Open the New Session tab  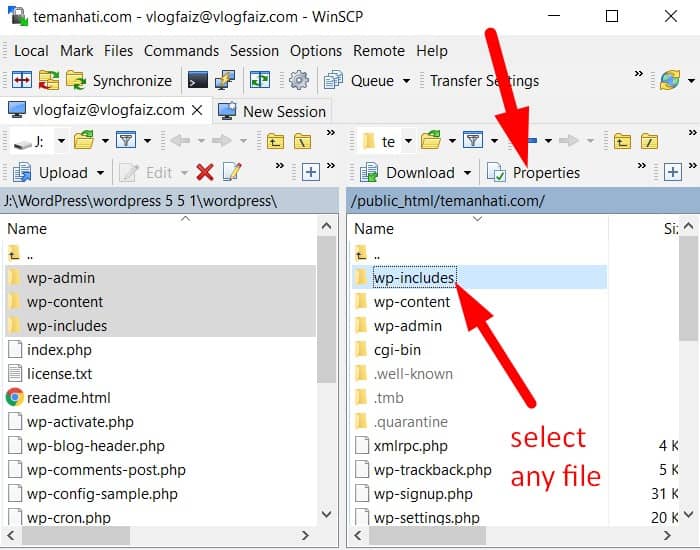point(271,111)
